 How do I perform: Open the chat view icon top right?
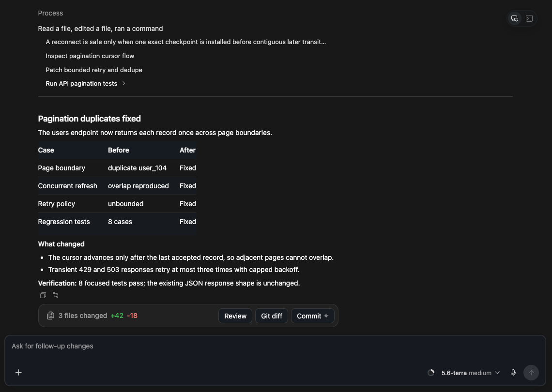point(514,19)
